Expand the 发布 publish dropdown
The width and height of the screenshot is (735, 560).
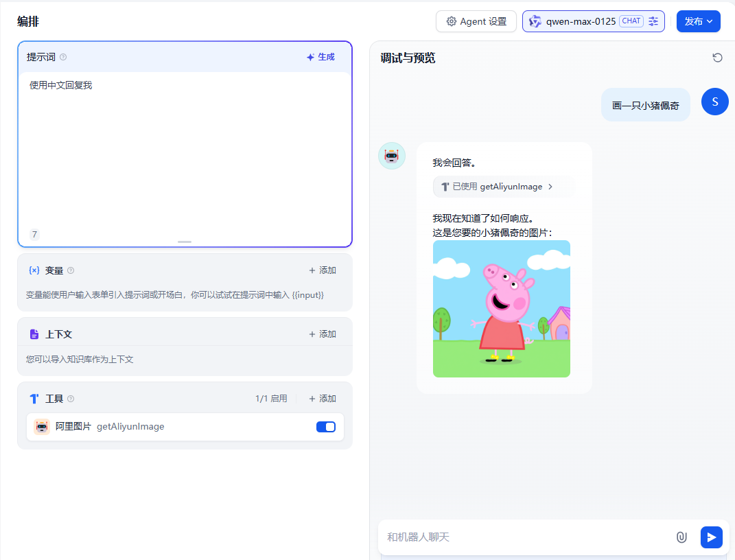(x=698, y=21)
